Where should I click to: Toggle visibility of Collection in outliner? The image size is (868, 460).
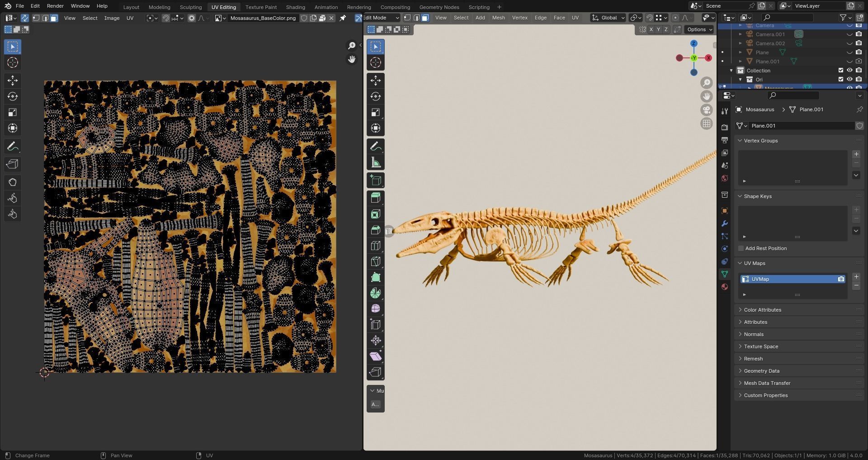point(849,71)
